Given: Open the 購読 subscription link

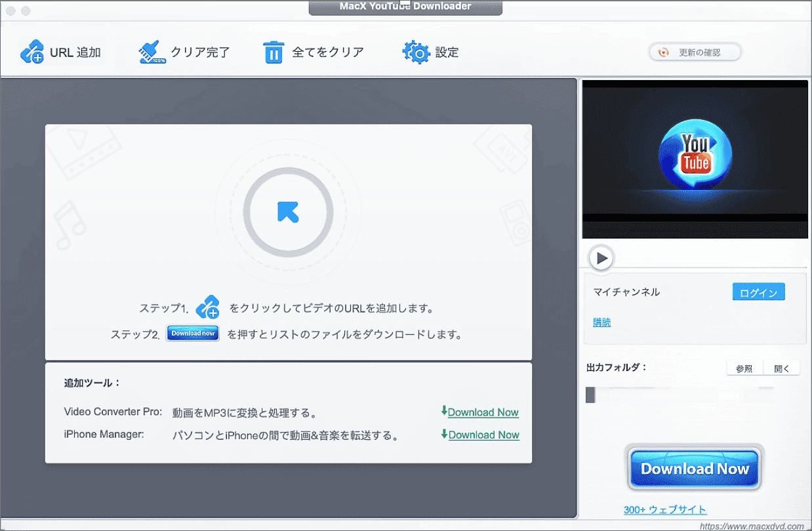Looking at the screenshot, I should (601, 322).
